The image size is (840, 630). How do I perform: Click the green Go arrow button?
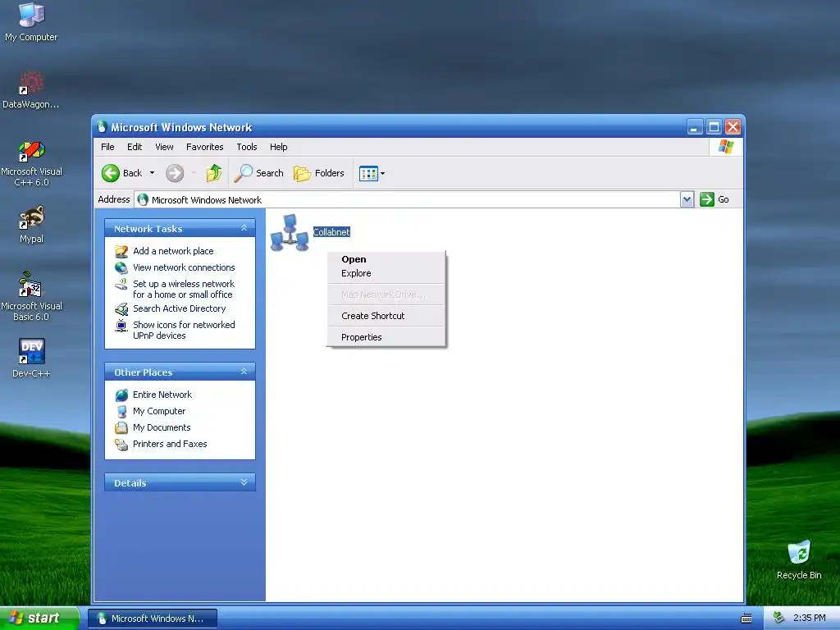click(707, 199)
